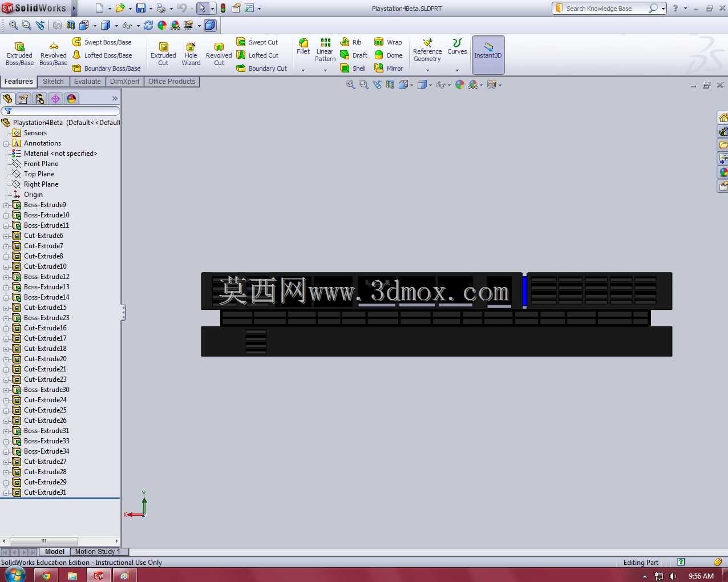728x582 pixels.
Task: Toggle the Select arrow tool
Action: pyautogui.click(x=202, y=8)
